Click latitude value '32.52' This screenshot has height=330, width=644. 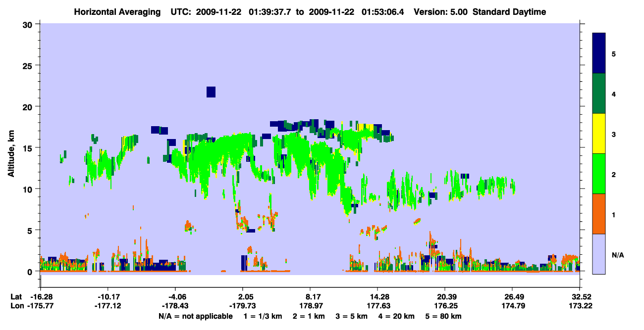coord(580,297)
